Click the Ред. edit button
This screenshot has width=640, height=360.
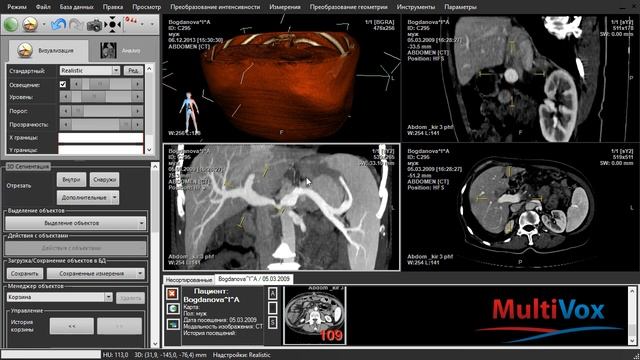133,71
